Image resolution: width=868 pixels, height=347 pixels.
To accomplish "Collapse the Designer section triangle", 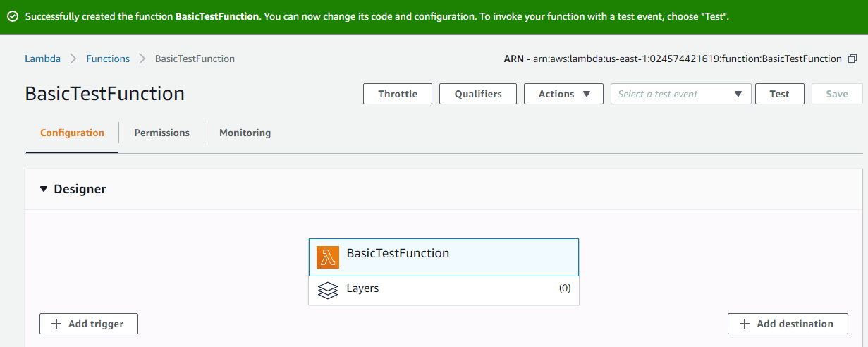I will (x=44, y=189).
